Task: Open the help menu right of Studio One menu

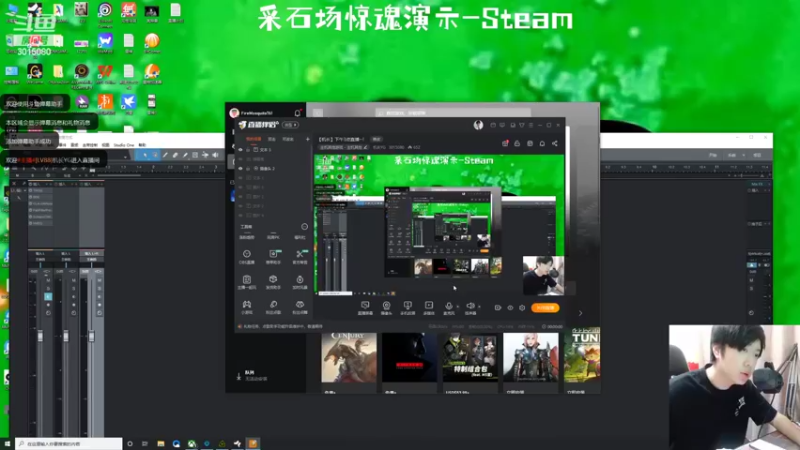Action: [142, 145]
